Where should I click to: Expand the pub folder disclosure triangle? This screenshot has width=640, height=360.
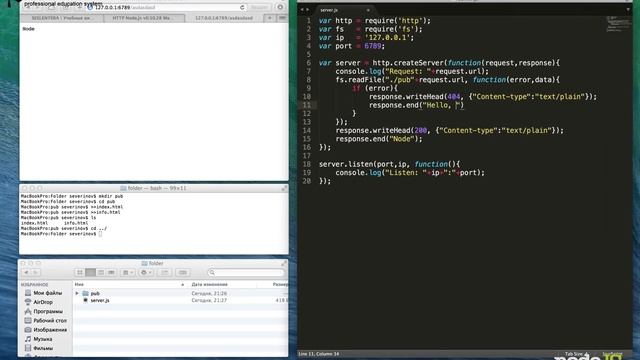[77, 293]
